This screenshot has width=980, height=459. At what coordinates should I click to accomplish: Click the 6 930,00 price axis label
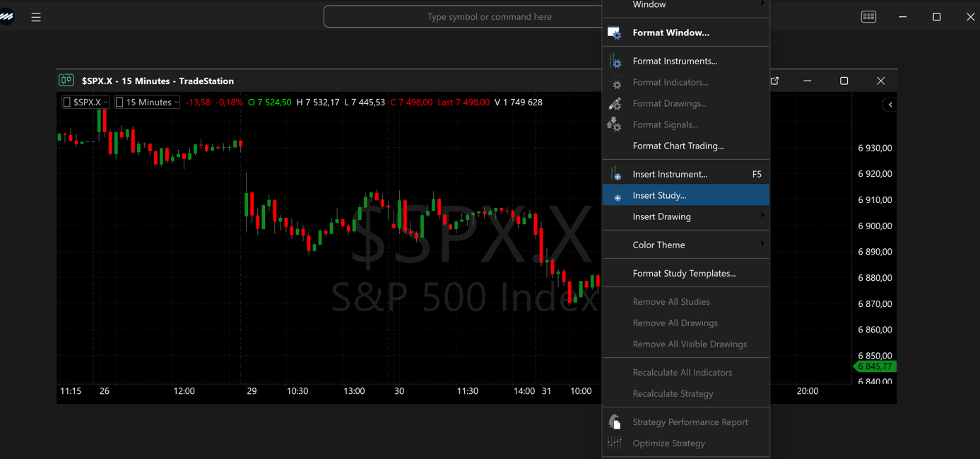click(875, 148)
